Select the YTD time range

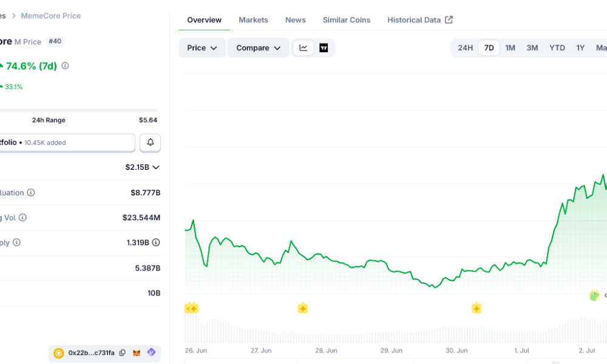pos(557,48)
